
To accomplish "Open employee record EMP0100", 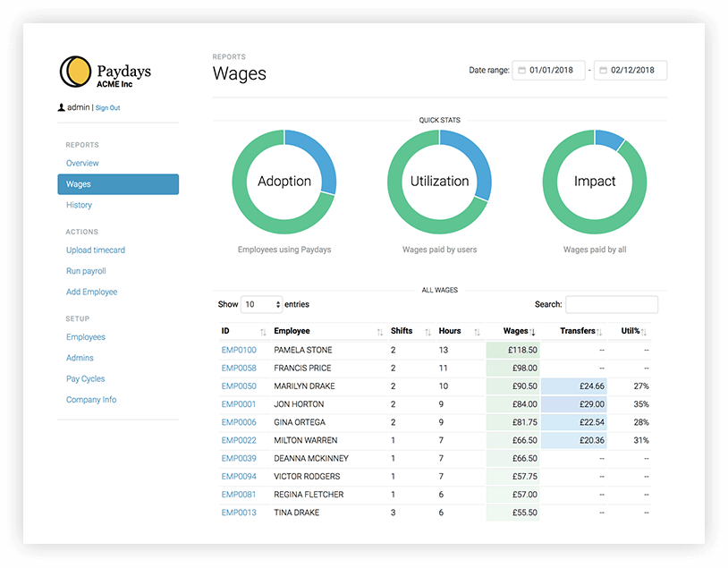I will point(239,350).
